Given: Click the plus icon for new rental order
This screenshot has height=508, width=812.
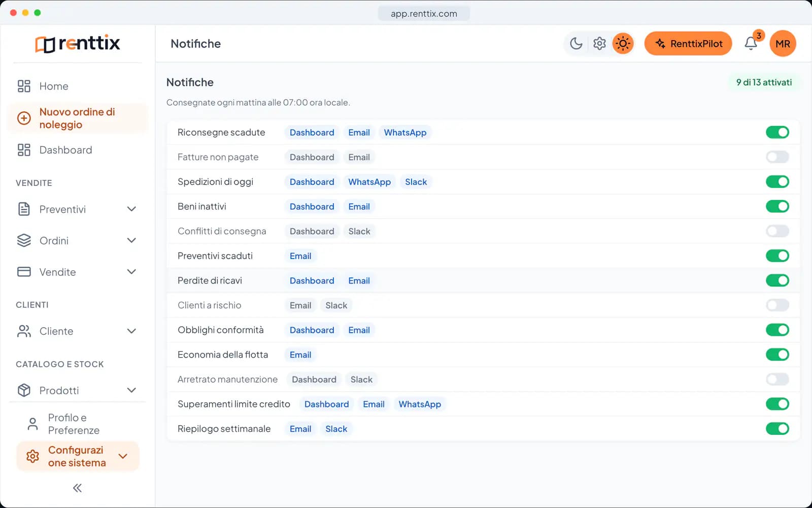Looking at the screenshot, I should 24,118.
